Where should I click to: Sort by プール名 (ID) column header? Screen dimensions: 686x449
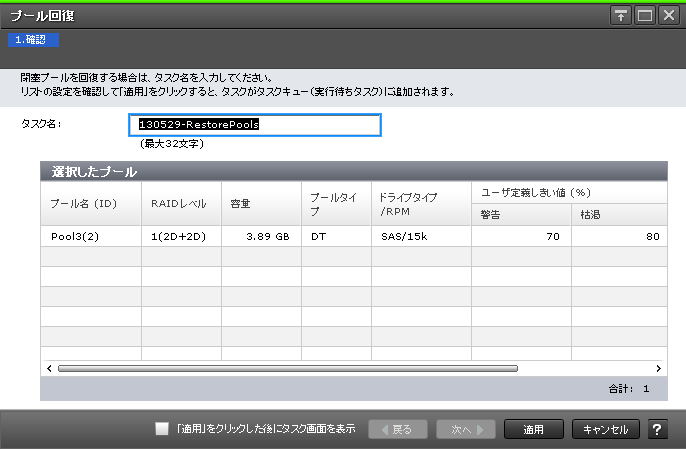pyautogui.click(x=91, y=203)
